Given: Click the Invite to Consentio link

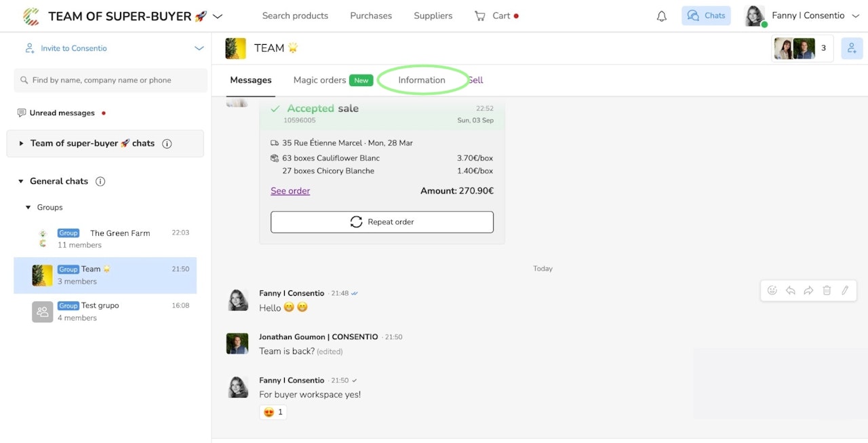Looking at the screenshot, I should (74, 48).
